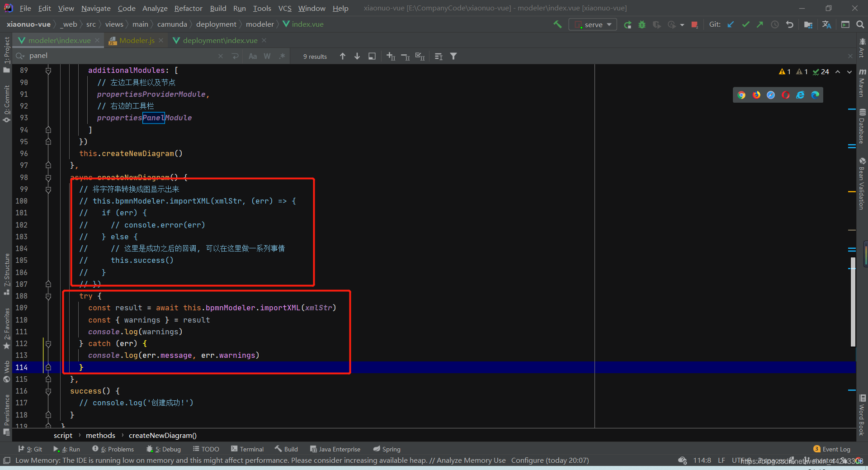This screenshot has width=868, height=470.
Task: Open the 6: Problems panel
Action: [113, 449]
